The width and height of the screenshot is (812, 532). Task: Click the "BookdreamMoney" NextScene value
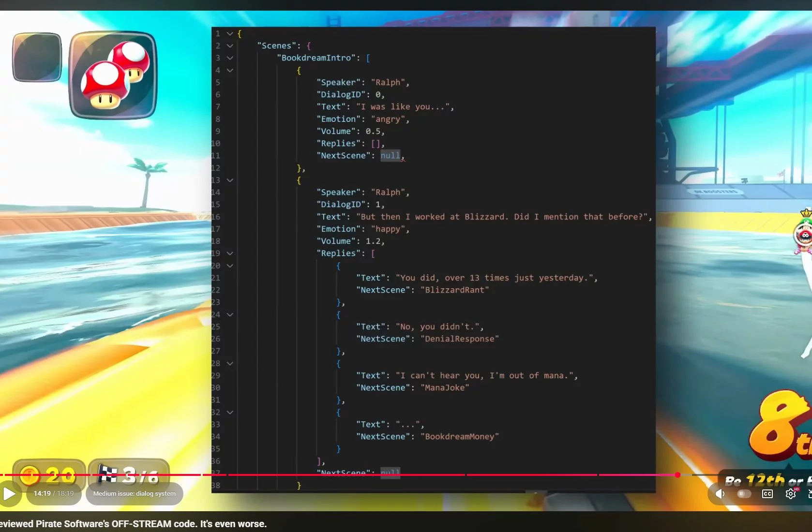coord(460,436)
